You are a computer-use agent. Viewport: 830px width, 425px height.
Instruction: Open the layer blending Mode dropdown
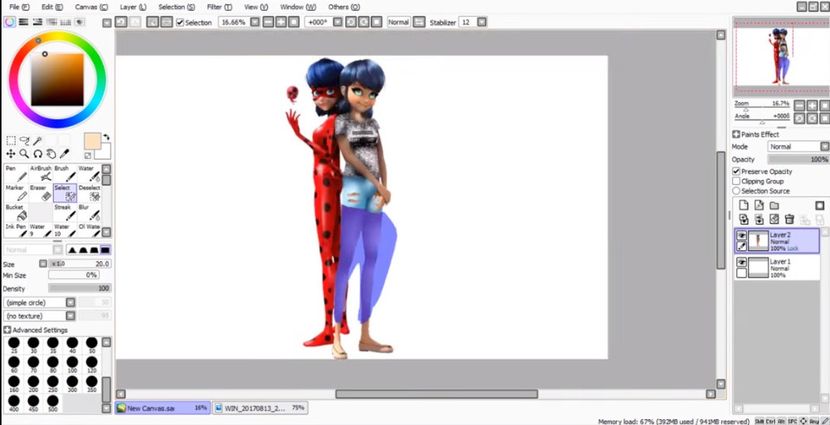(797, 147)
